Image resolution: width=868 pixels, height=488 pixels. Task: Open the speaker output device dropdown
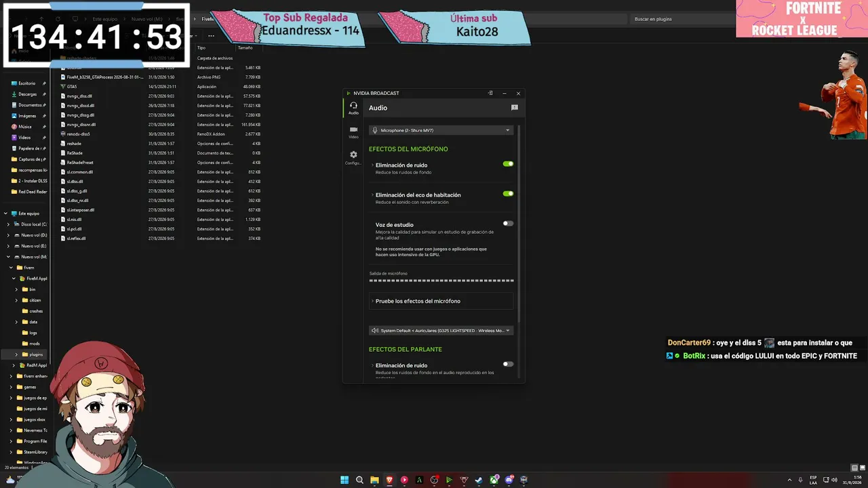click(441, 331)
